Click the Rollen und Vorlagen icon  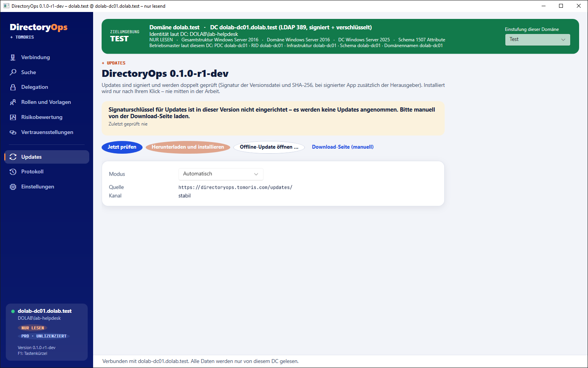point(13,102)
